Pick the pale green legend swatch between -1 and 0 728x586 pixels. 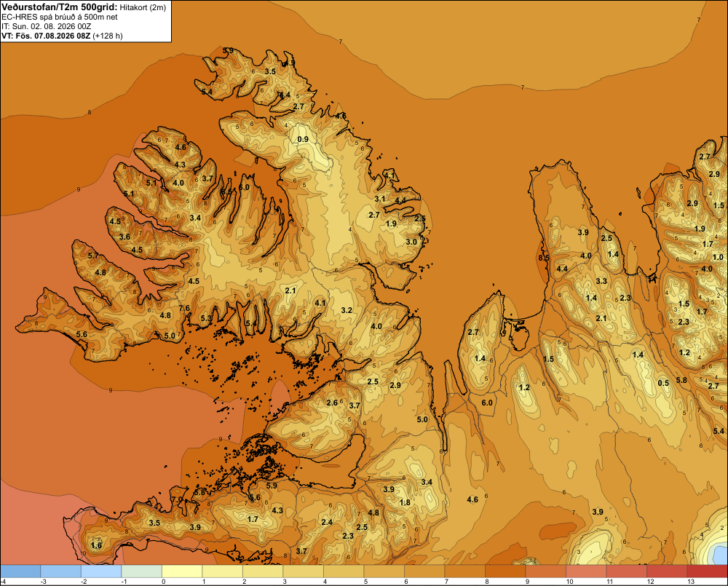[x=142, y=571]
